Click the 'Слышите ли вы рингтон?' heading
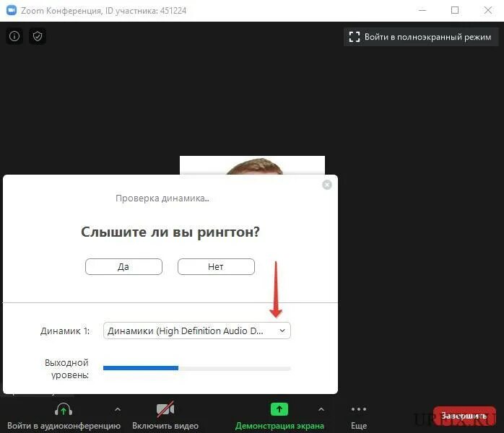 coord(170,232)
